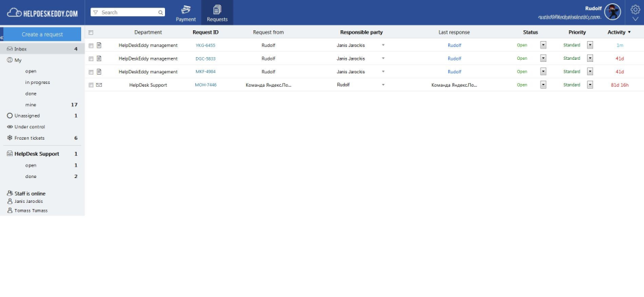Click the search filter funnel icon

[x=96, y=12]
